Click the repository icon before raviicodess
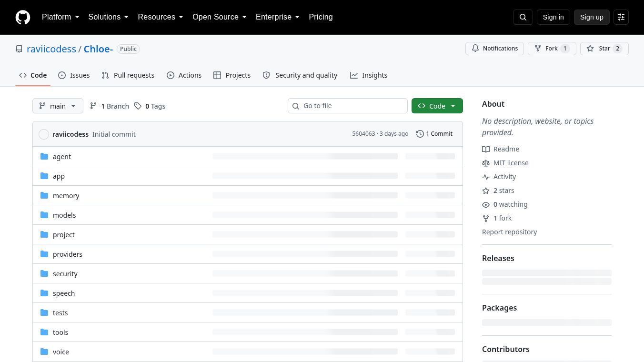 pos(19,49)
